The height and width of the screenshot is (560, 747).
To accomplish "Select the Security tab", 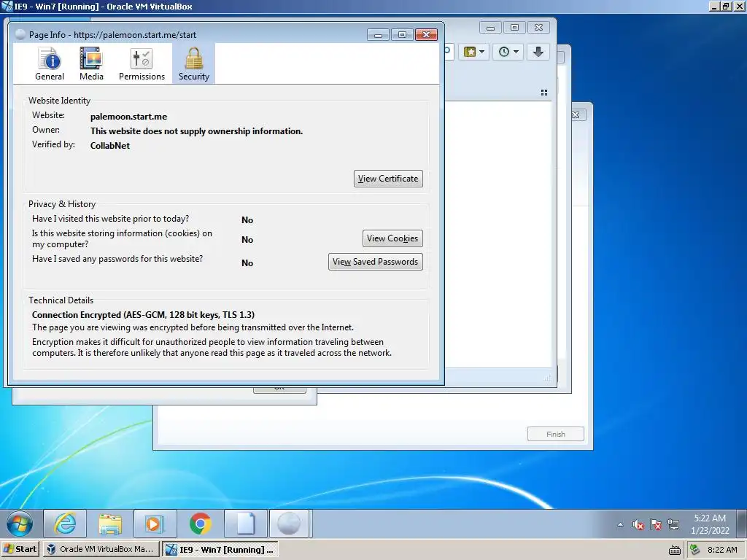I will click(x=194, y=64).
